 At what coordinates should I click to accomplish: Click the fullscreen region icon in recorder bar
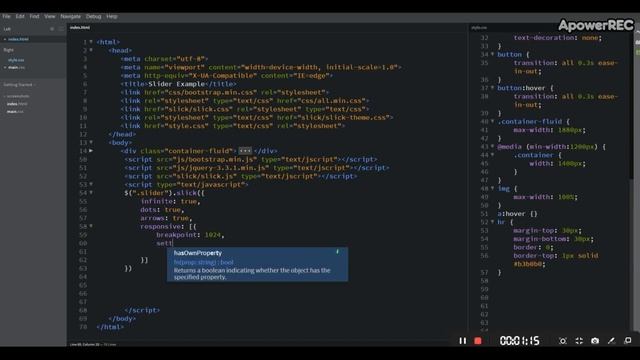click(579, 341)
